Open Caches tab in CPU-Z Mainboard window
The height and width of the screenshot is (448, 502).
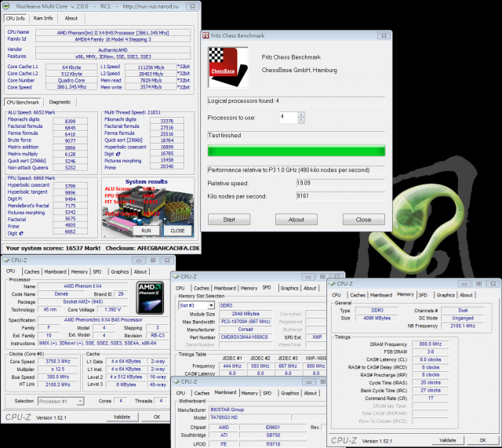coord(202,393)
